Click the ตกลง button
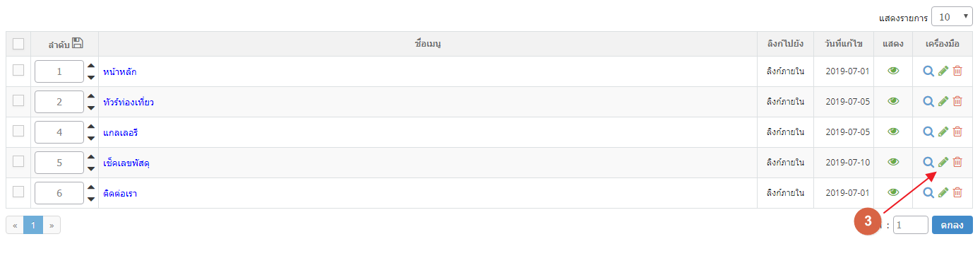Image resolution: width=980 pixels, height=268 pixels. point(952,225)
